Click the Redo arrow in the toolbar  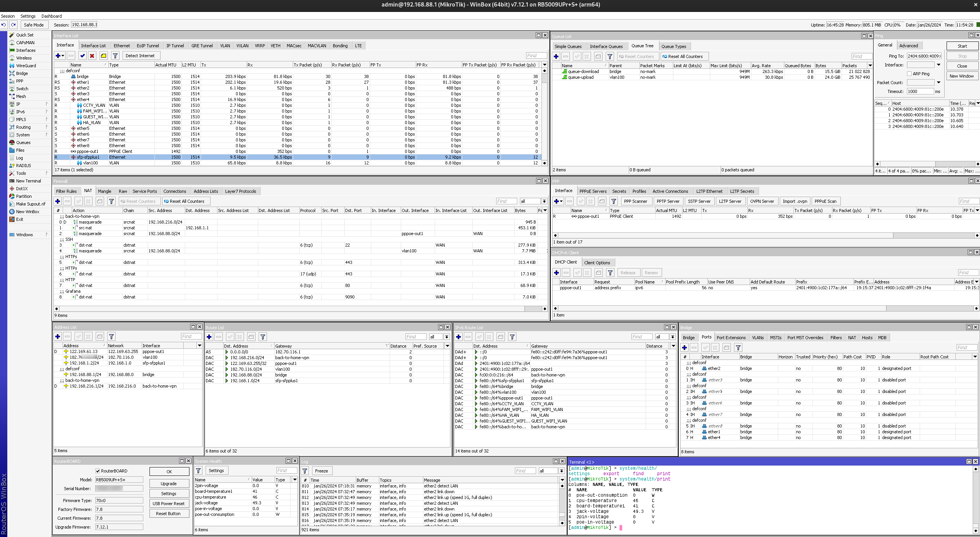pos(13,25)
